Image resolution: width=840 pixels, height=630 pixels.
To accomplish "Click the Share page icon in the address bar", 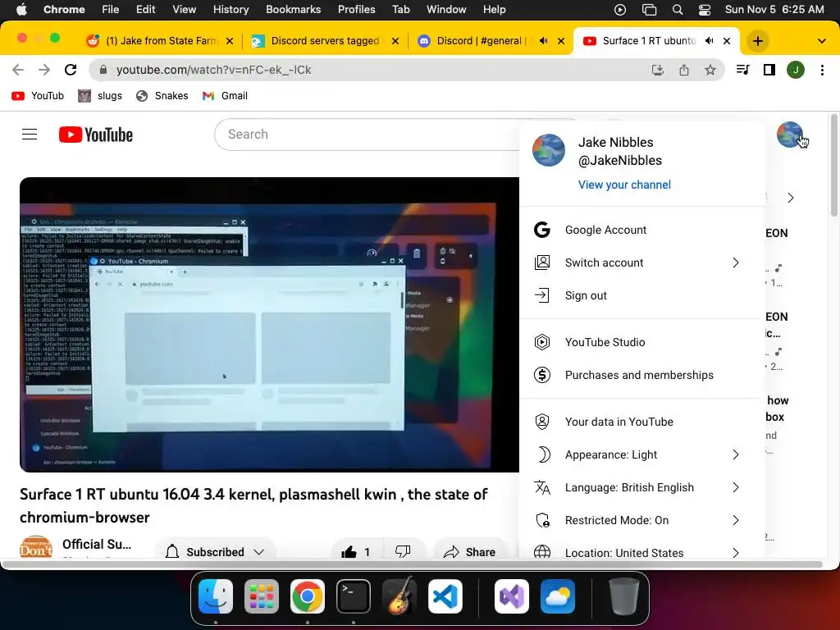I will pos(683,70).
